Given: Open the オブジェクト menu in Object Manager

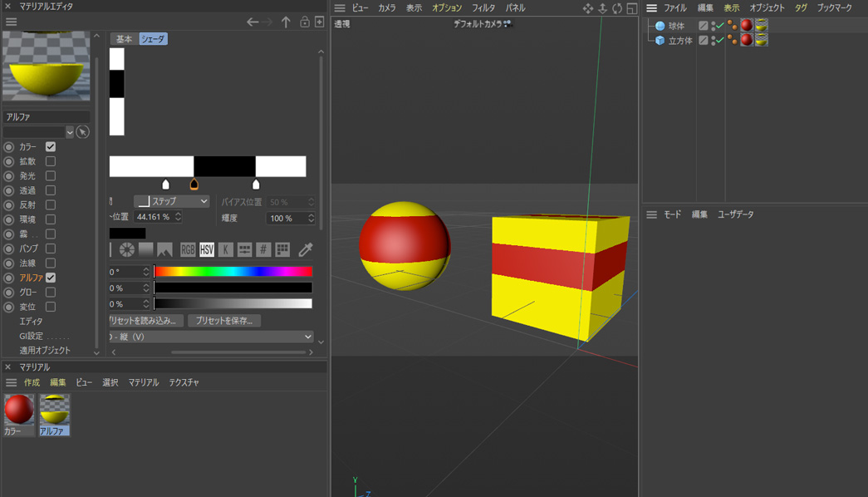Looking at the screenshot, I should coord(767,8).
